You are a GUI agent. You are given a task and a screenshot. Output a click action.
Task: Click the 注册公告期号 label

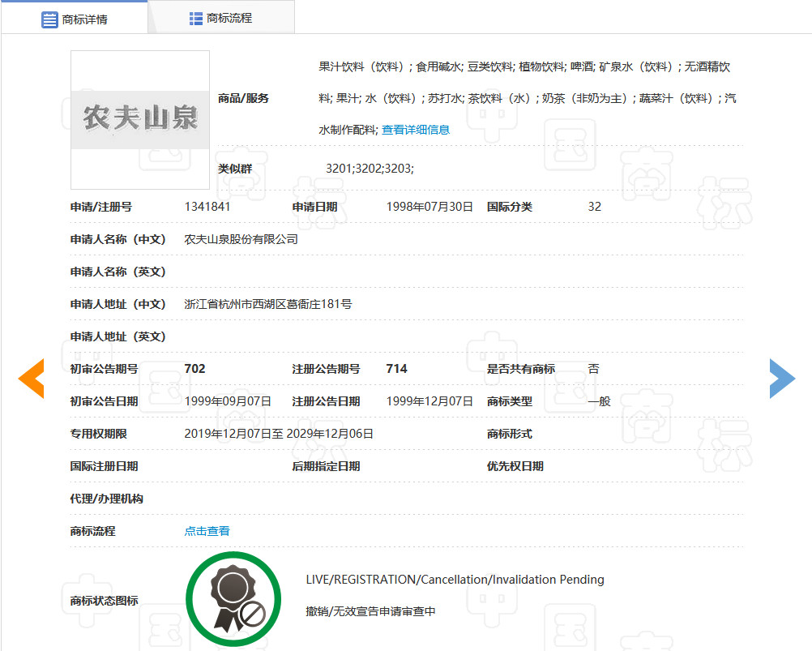(x=327, y=369)
